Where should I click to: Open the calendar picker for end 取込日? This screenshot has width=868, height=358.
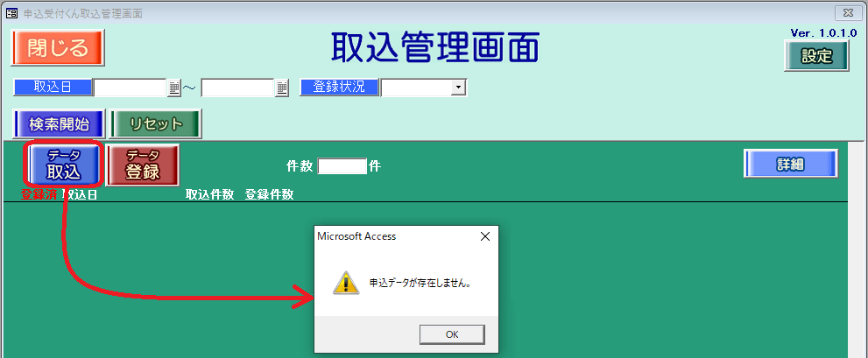pos(282,88)
